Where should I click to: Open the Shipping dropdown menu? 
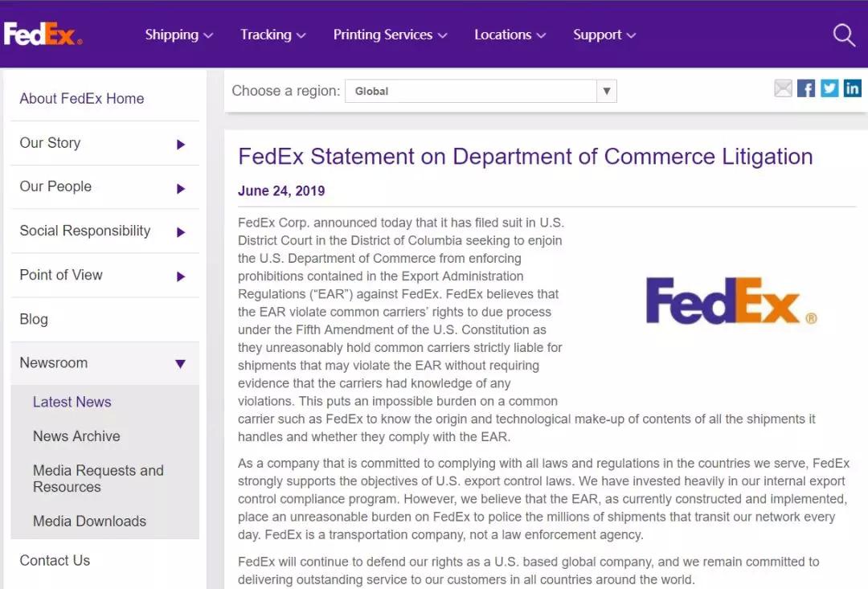pyautogui.click(x=178, y=35)
